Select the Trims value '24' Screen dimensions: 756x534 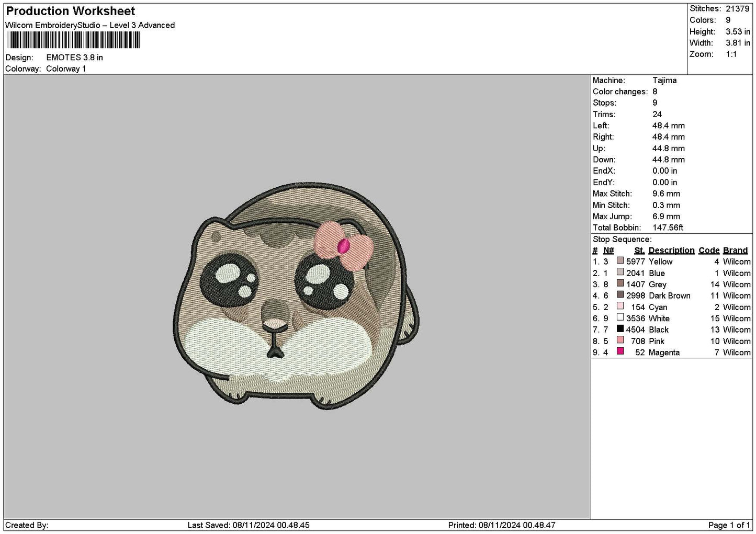pos(657,115)
